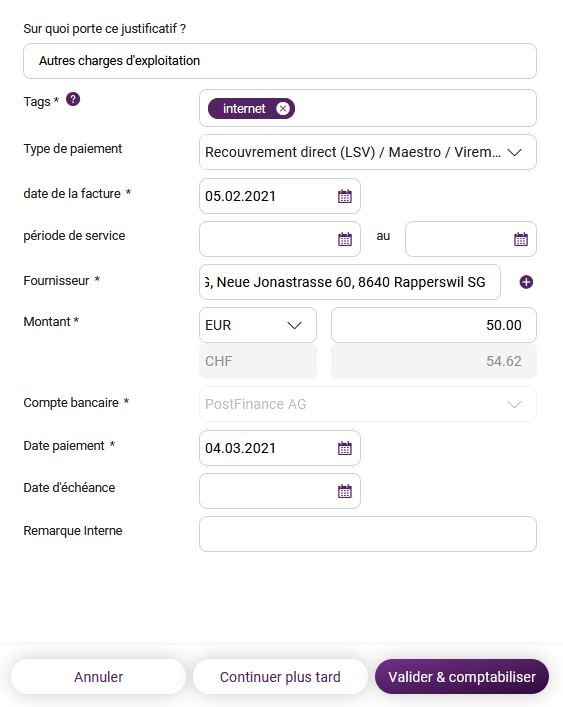This screenshot has width=563, height=707.
Task: Open the EUR currency dropdown
Action: (258, 325)
